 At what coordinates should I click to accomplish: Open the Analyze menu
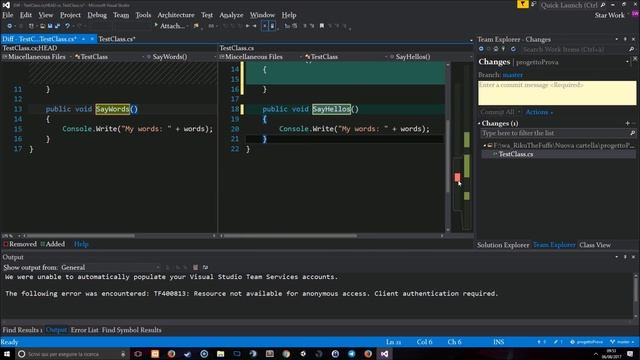[x=231, y=15]
